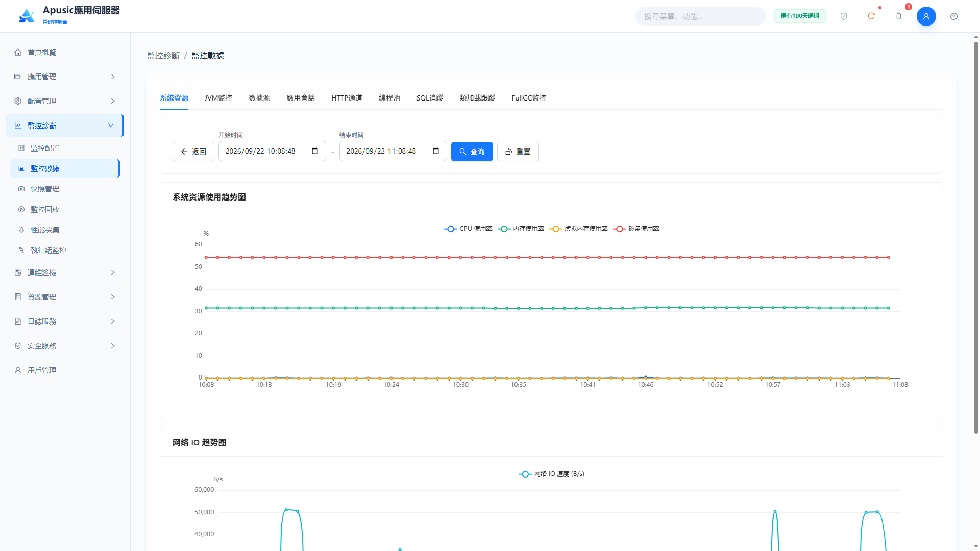Screen dimensions: 980x551
Task: Switch to JVM監控 tab
Action: (218, 98)
